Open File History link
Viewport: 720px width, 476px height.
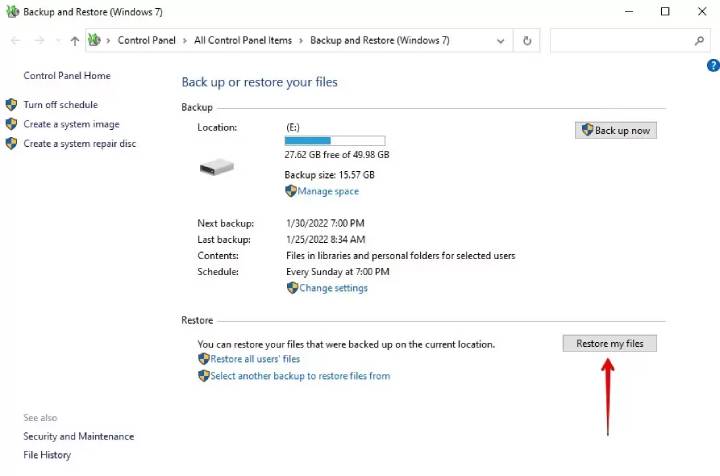47,455
